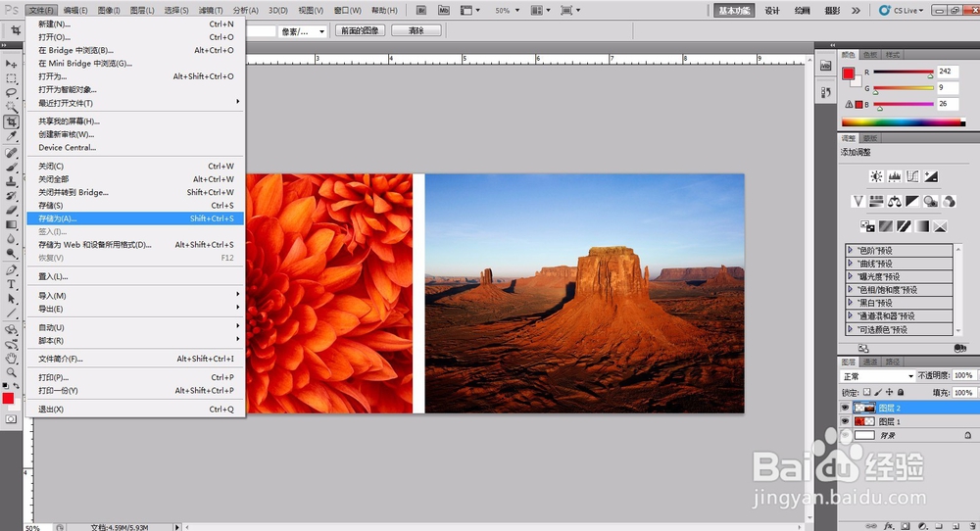Hide layer 图层 1 via eye icon

click(x=845, y=421)
